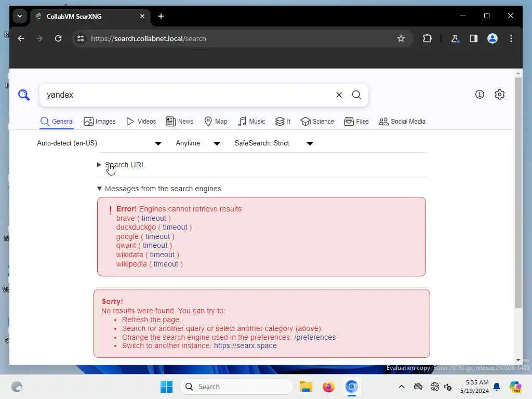532x399 pixels.
Task: Open the tab search dropdown chevron
Action: point(20,16)
